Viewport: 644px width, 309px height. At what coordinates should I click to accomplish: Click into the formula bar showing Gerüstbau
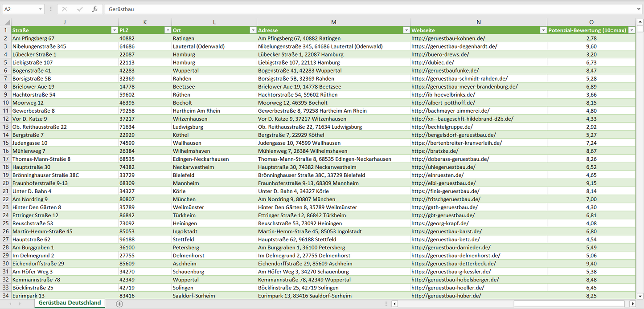point(357,9)
